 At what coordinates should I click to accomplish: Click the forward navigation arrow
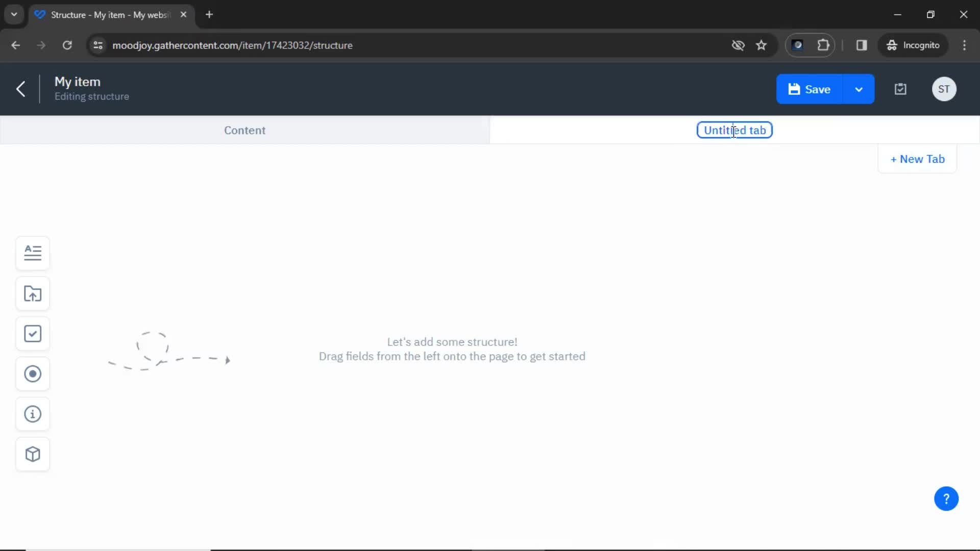41,45
